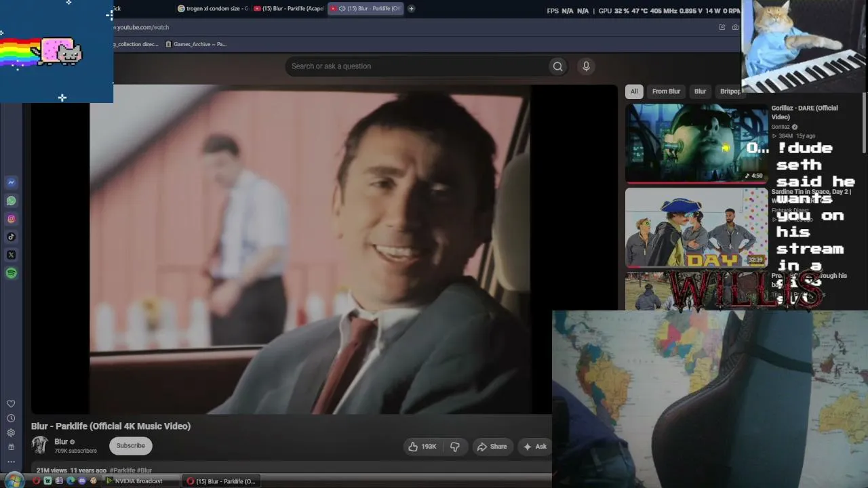Focus the YouTube search box
Screen dimensions: 868x488
click(418, 66)
